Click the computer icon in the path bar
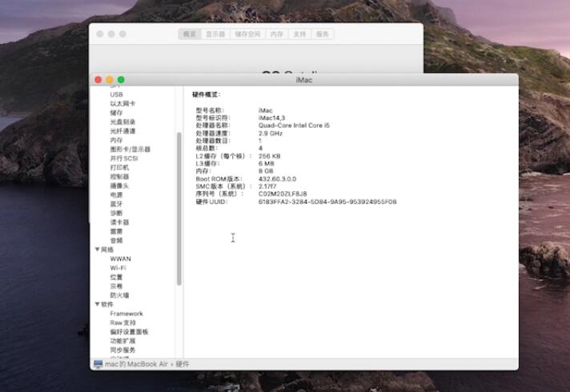The width and height of the screenshot is (570, 392). 98,364
